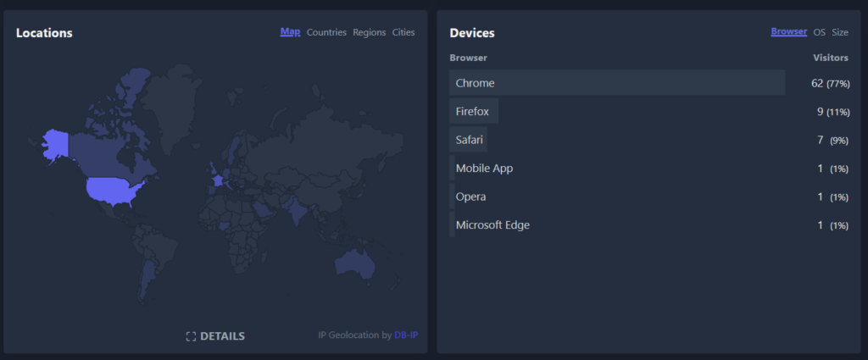
Task: Click the DETAILS button below the map
Action: (x=215, y=336)
